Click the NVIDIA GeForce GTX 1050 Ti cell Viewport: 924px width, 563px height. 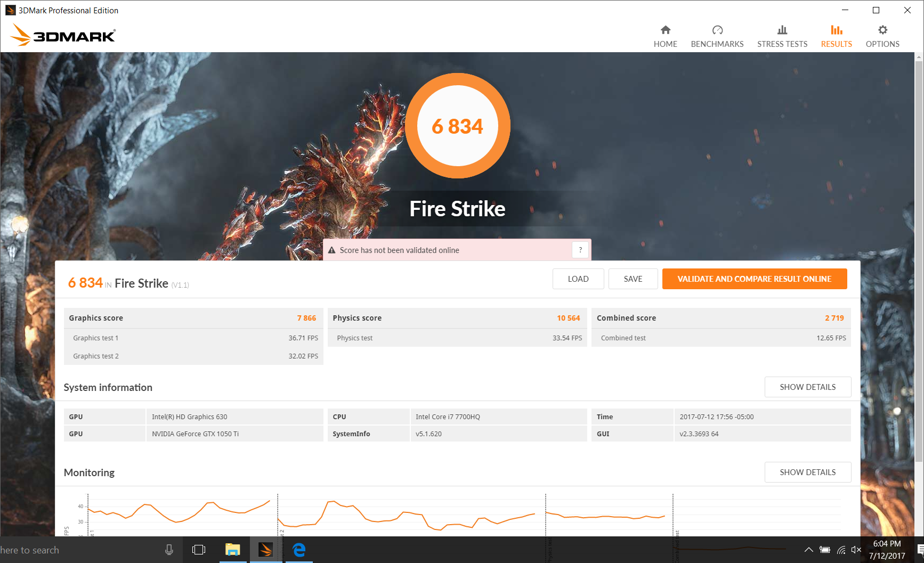pyautogui.click(x=234, y=434)
